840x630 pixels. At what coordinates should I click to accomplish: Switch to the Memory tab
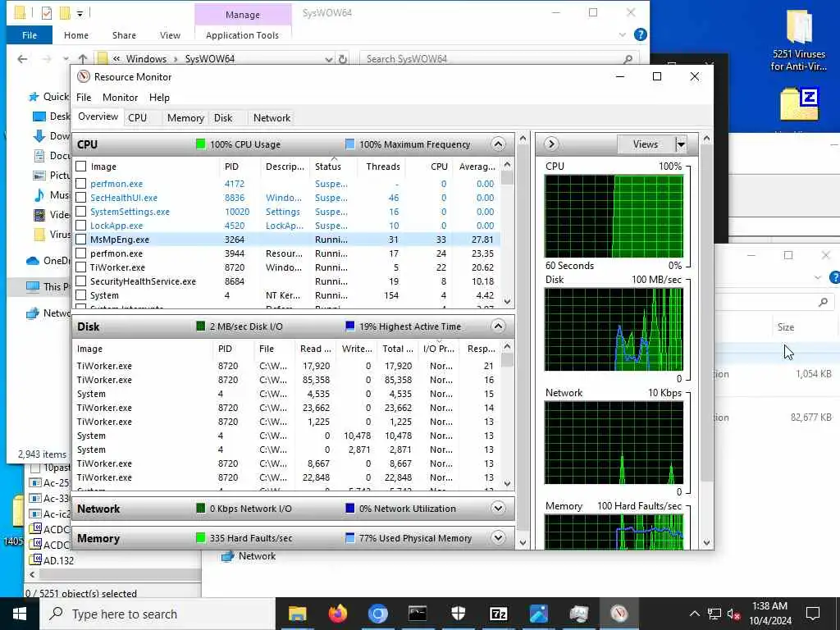[x=185, y=118]
